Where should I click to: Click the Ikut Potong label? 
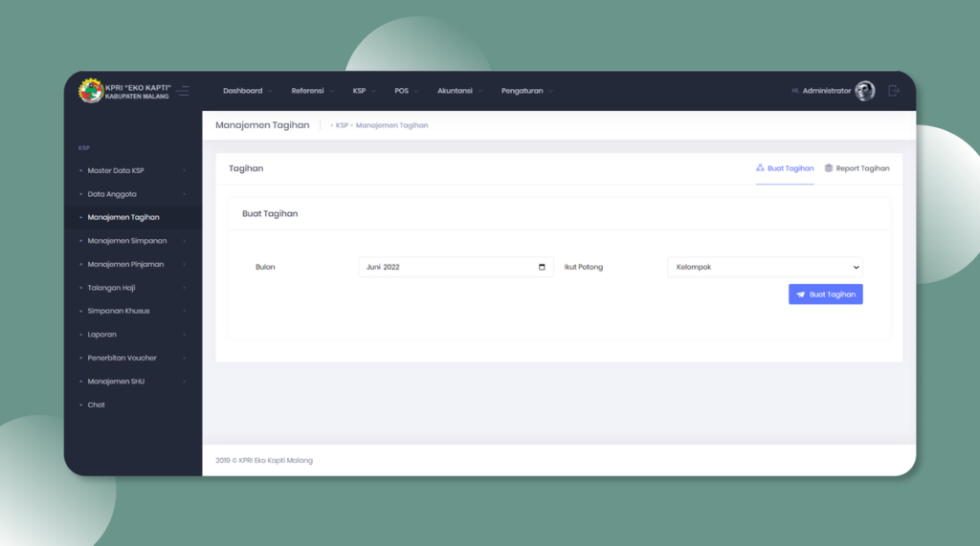coord(584,267)
